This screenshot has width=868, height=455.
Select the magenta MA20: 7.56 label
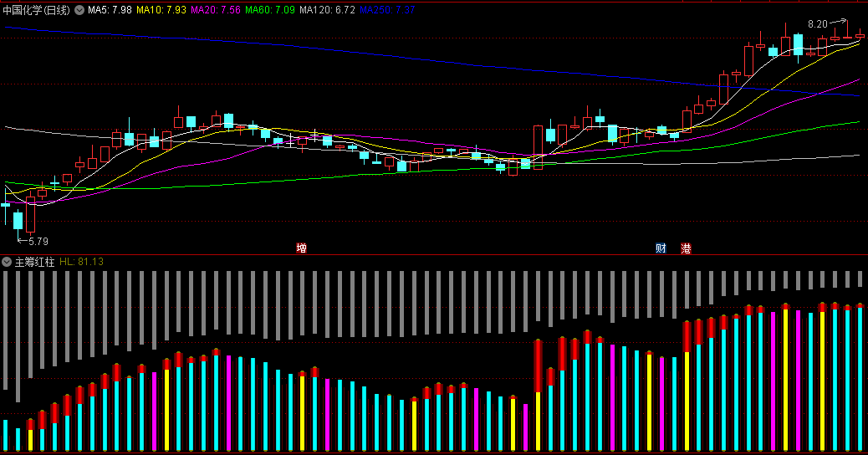[216, 10]
